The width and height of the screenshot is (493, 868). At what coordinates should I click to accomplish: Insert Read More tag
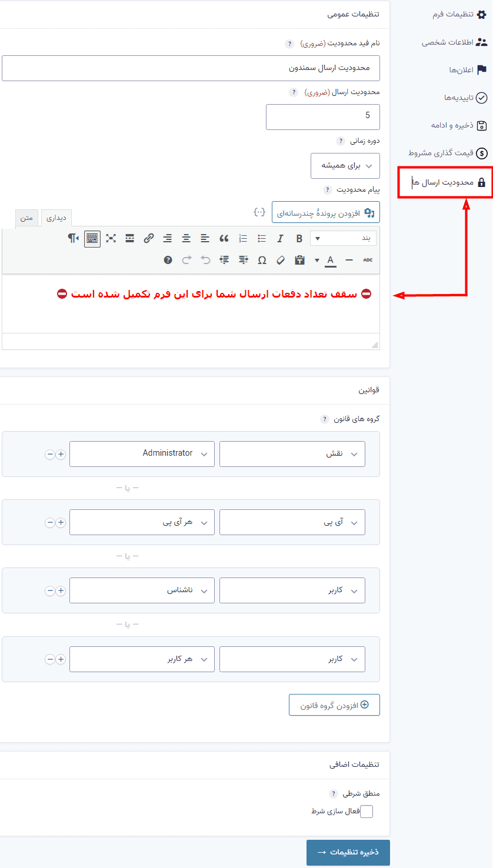click(130, 238)
